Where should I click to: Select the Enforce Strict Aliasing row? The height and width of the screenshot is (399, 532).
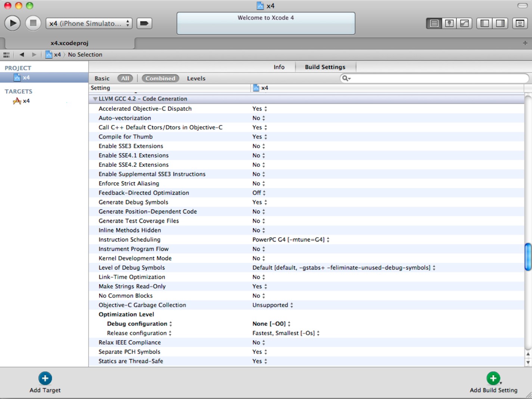tap(306, 183)
